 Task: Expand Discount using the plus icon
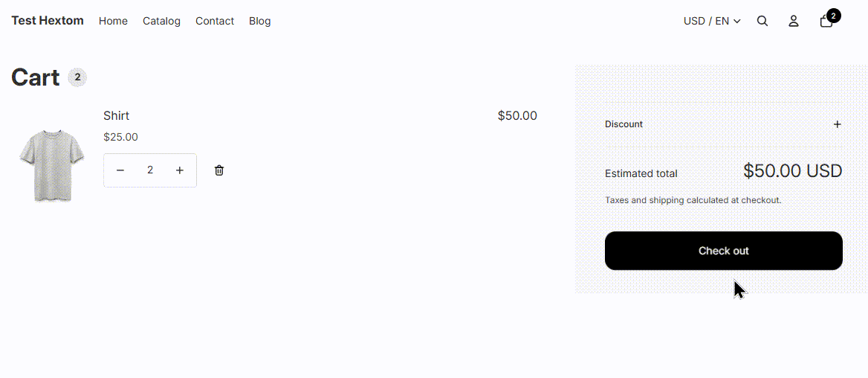coord(837,124)
